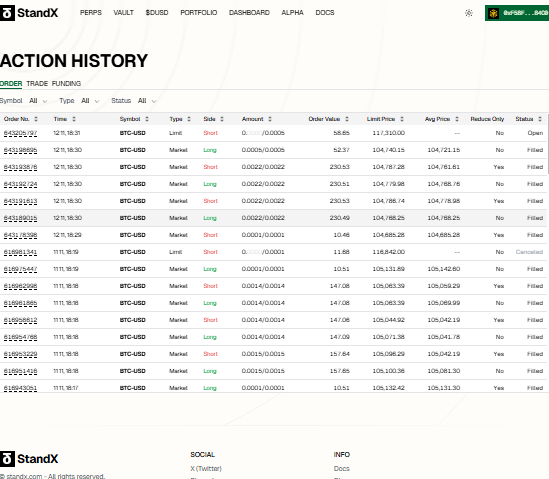Click the SOCIAL footer heading

click(202, 454)
